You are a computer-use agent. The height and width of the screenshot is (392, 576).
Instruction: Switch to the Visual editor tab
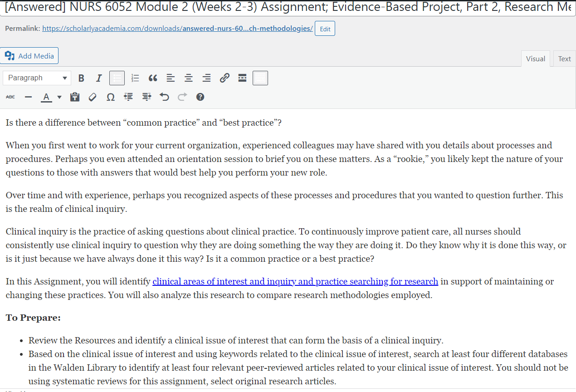535,59
